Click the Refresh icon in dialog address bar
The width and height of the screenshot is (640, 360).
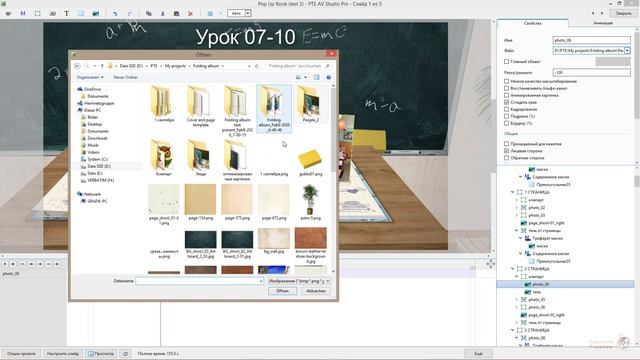(257, 66)
